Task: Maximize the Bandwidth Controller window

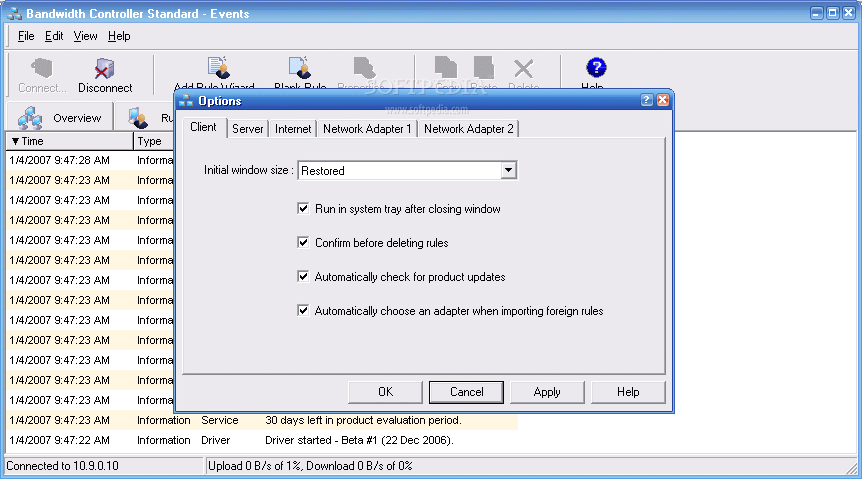Action: tap(833, 13)
